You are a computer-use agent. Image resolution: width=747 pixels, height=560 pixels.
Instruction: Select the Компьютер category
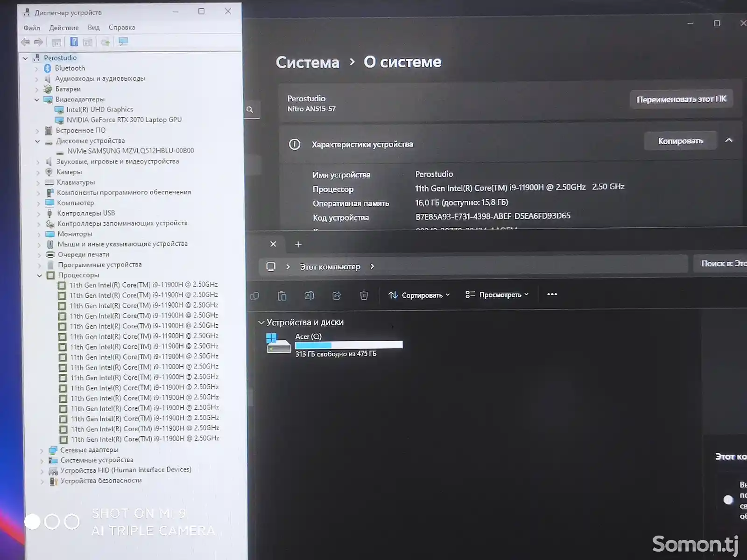pos(76,203)
